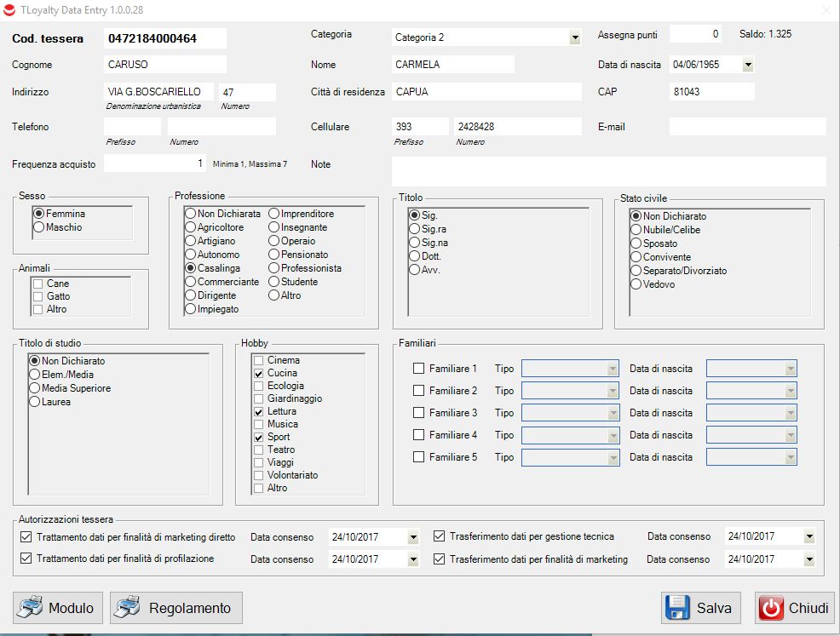Click the printer icon on Regolamento button
The image size is (840, 636).
tap(128, 608)
